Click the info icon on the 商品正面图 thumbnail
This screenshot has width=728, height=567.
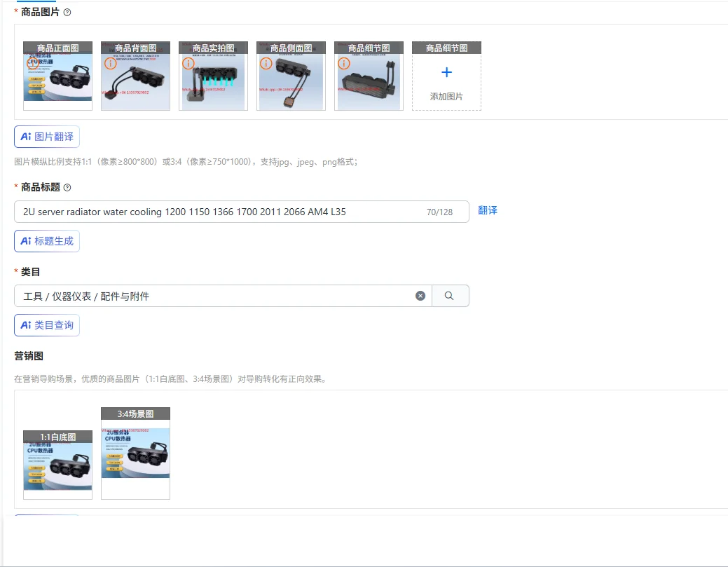coord(33,63)
